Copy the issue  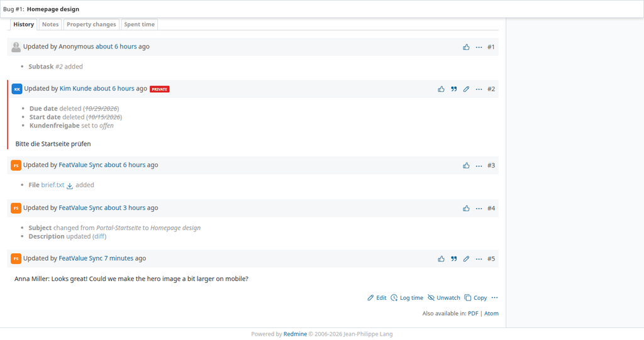[475, 298]
